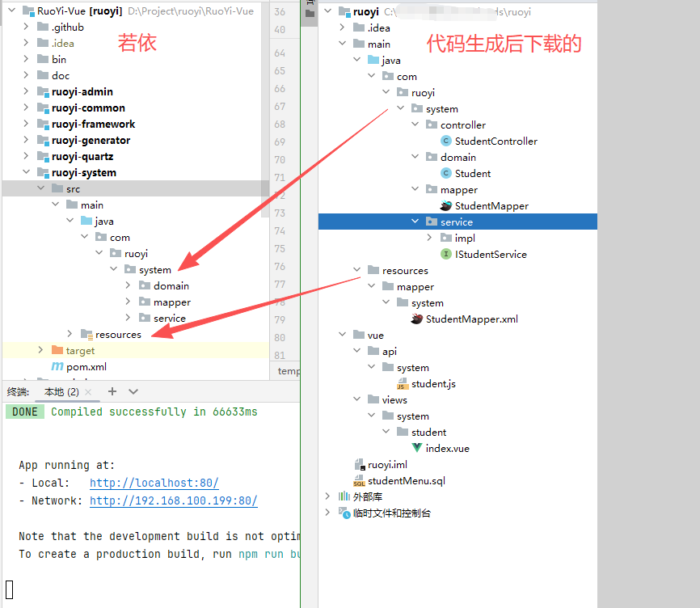Switch to the 本地 (2) terminal tab
700x608 pixels.
click(61, 391)
